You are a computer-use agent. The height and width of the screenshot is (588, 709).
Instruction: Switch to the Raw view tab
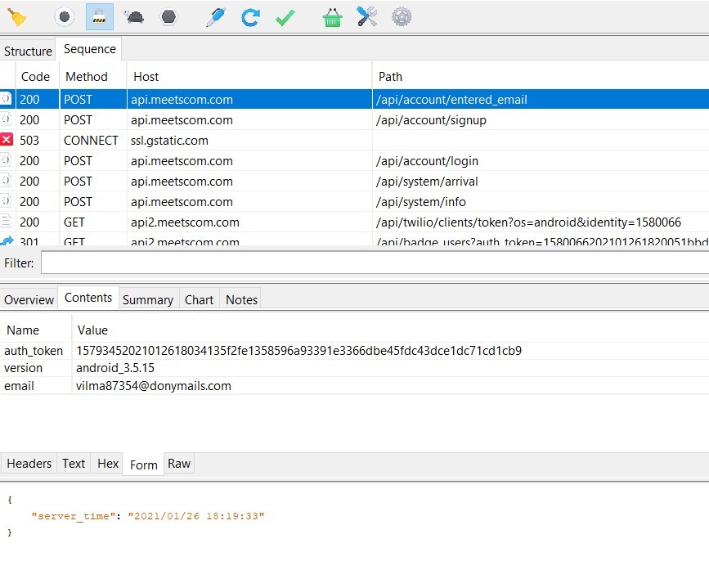[x=179, y=464]
